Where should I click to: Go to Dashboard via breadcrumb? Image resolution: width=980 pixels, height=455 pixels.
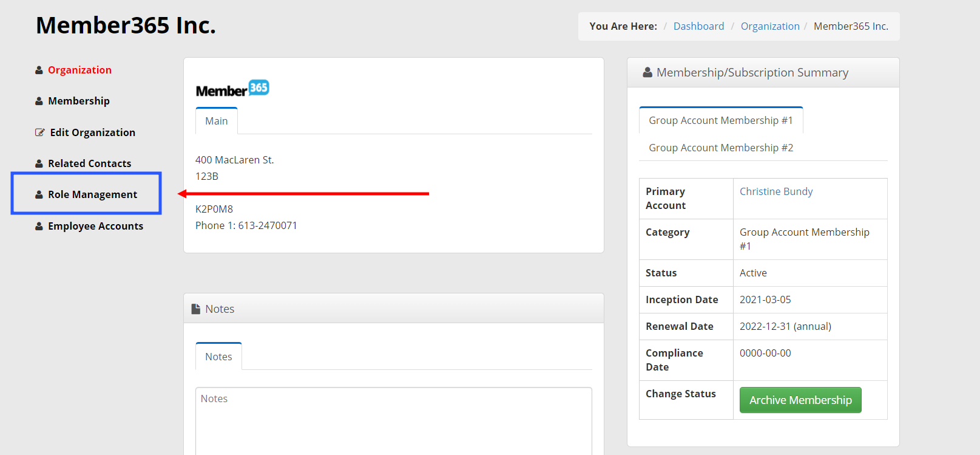[698, 26]
